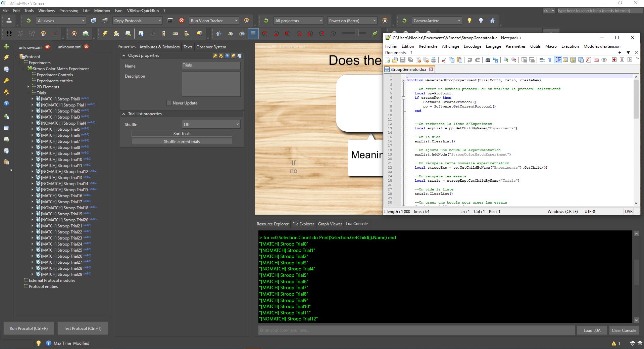Viewport: 644px width, 349px height.
Task: Click the green plug connect icon
Action: pyautogui.click(x=375, y=33)
